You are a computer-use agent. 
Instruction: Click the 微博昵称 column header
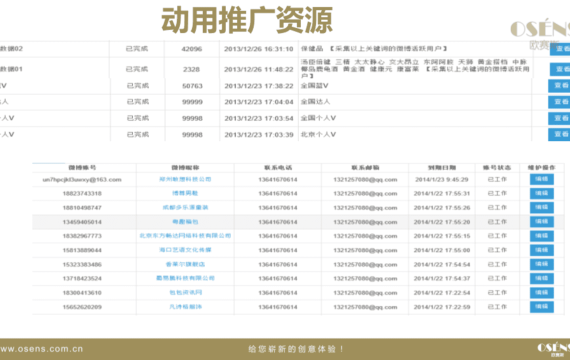tap(185, 168)
